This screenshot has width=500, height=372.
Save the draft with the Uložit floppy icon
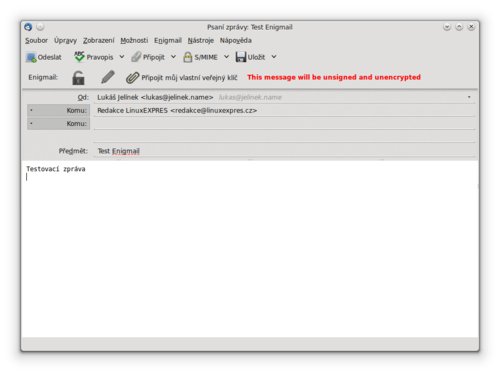[240, 57]
